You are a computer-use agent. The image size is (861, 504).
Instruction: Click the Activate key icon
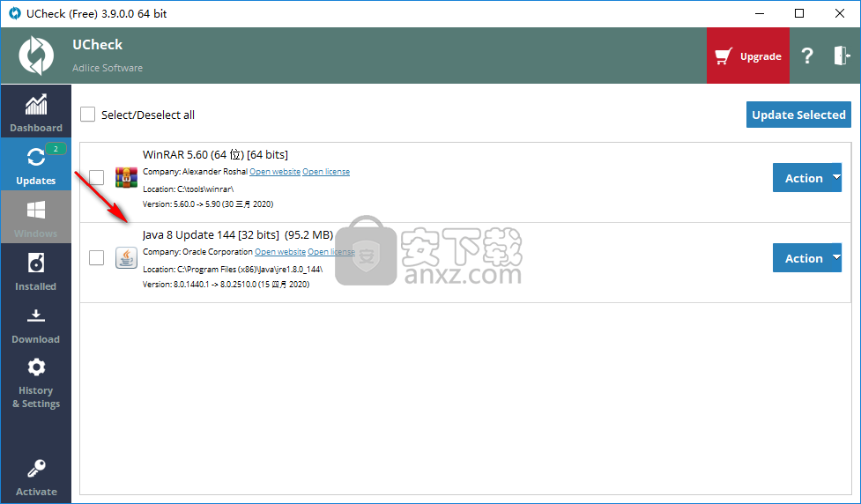36,469
